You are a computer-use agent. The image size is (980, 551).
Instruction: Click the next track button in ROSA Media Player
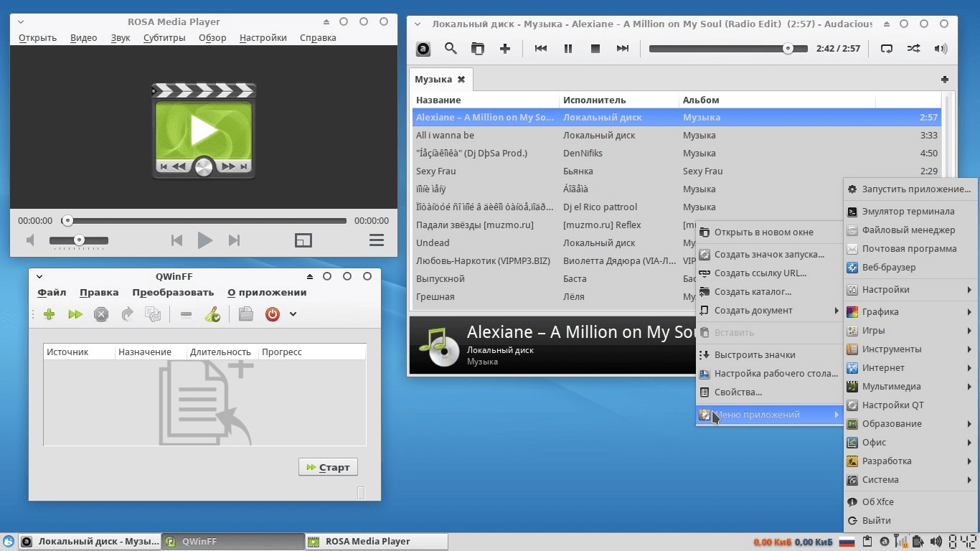(x=234, y=240)
